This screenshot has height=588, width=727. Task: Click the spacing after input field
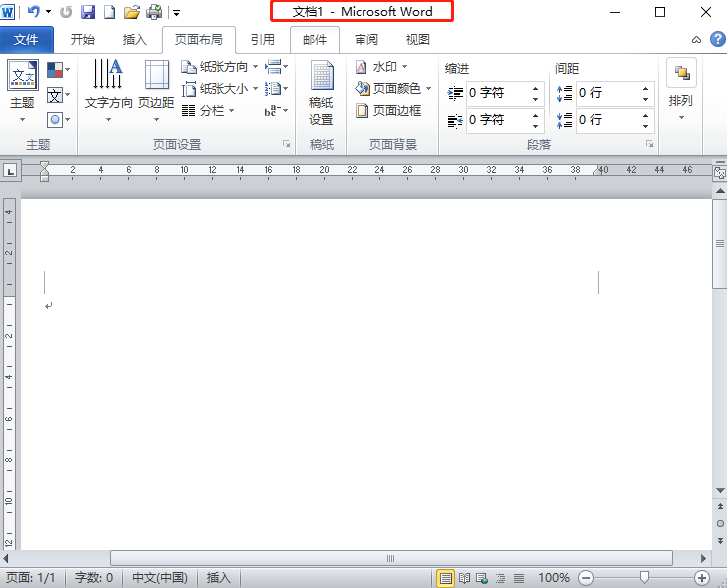[607, 120]
